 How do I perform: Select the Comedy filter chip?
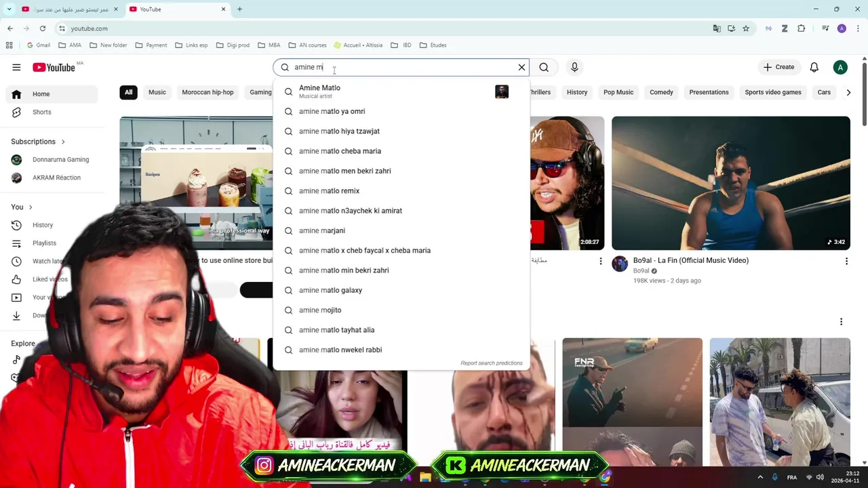click(x=661, y=92)
